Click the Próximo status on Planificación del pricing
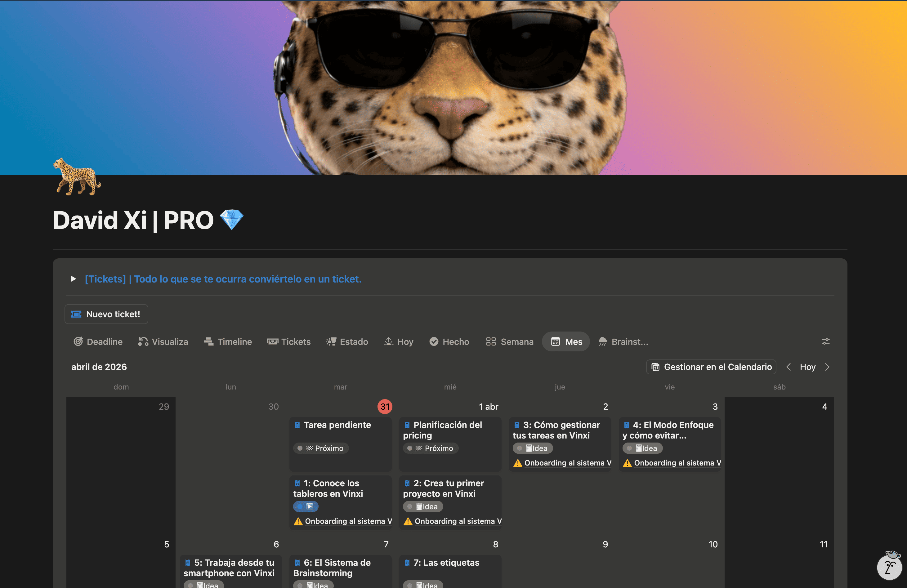907x588 pixels. tap(431, 448)
